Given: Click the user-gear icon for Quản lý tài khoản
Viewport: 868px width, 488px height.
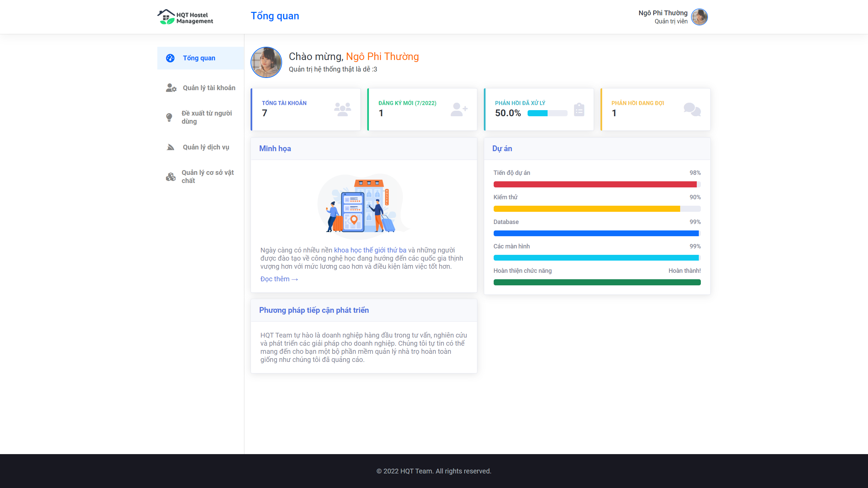Looking at the screenshot, I should (x=171, y=88).
